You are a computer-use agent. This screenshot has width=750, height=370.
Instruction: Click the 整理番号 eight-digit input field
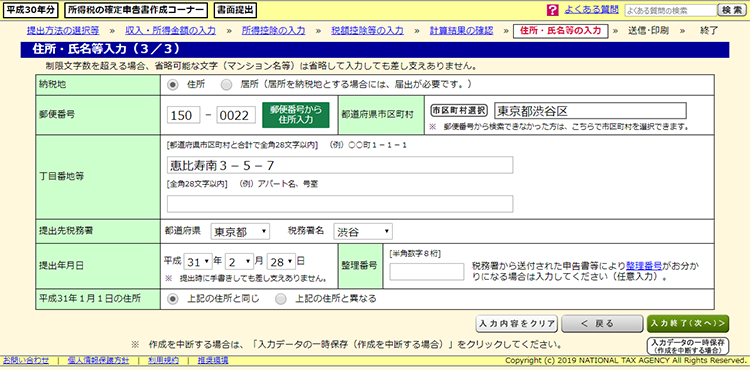(x=427, y=272)
